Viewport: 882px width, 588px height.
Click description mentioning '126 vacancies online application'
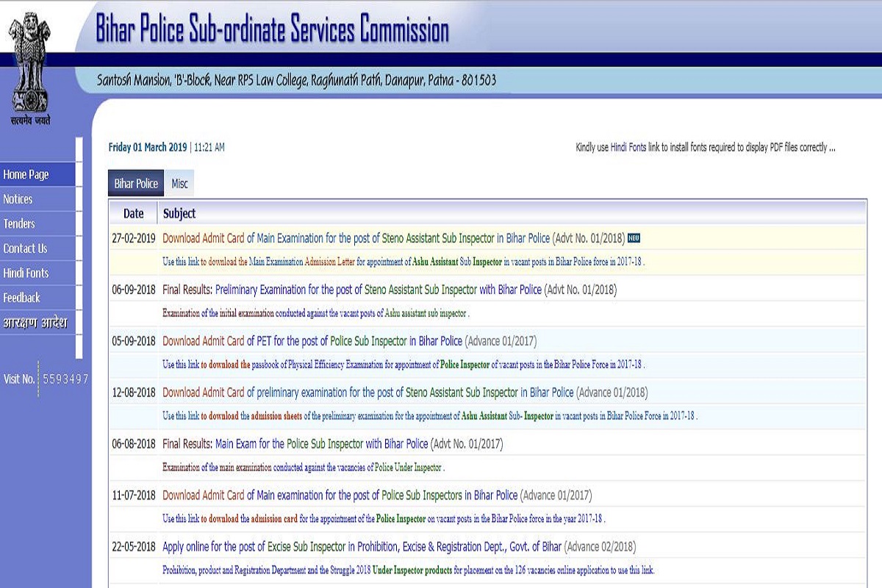click(408, 570)
